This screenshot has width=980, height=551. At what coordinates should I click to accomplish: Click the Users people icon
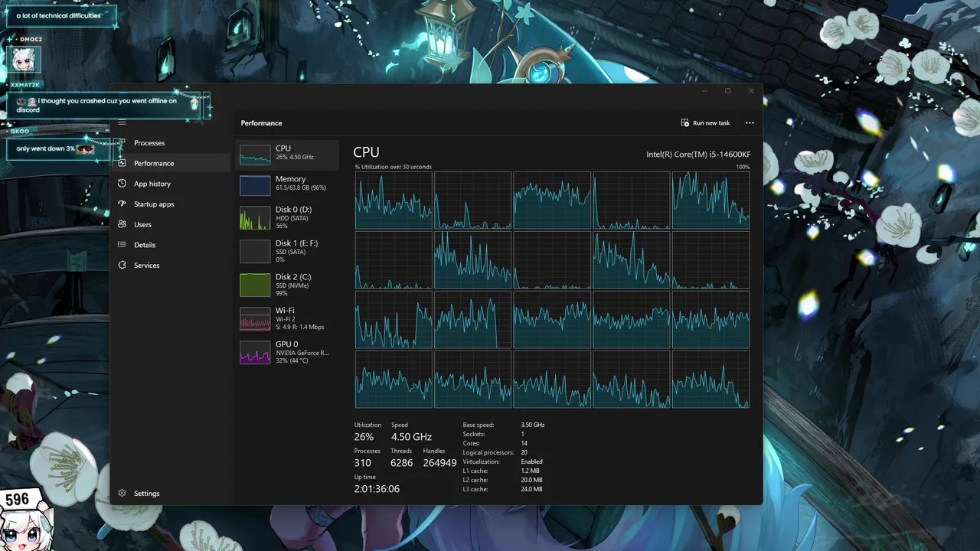pyautogui.click(x=122, y=224)
